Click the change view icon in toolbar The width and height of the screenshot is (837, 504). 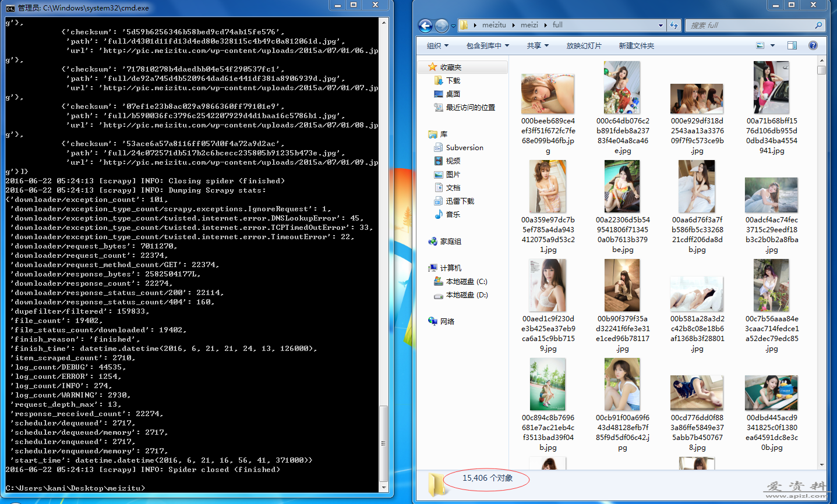click(x=760, y=45)
